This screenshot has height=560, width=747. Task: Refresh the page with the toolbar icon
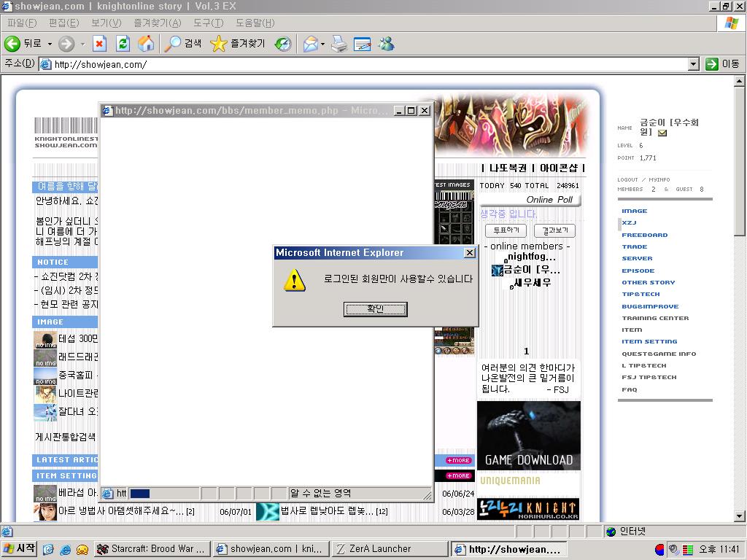pos(123,44)
